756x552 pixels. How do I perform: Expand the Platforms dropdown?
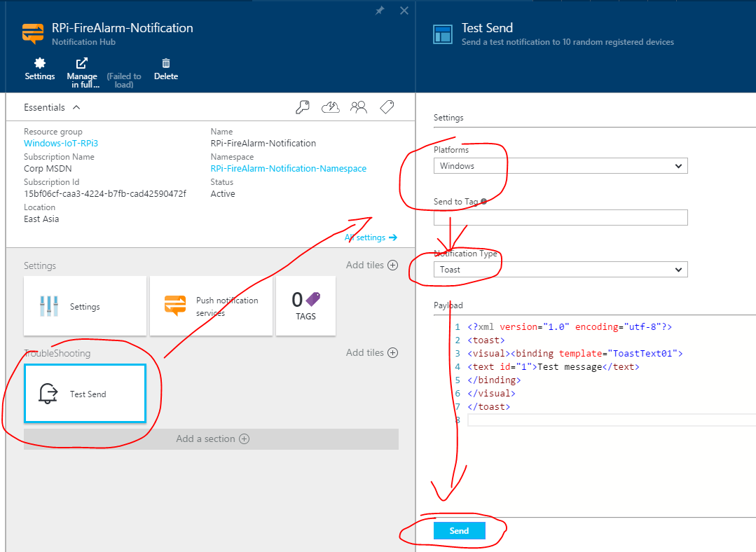pyautogui.click(x=561, y=166)
